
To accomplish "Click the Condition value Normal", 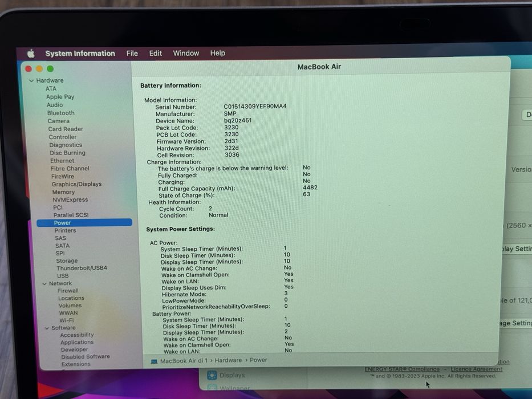I will (x=218, y=215).
